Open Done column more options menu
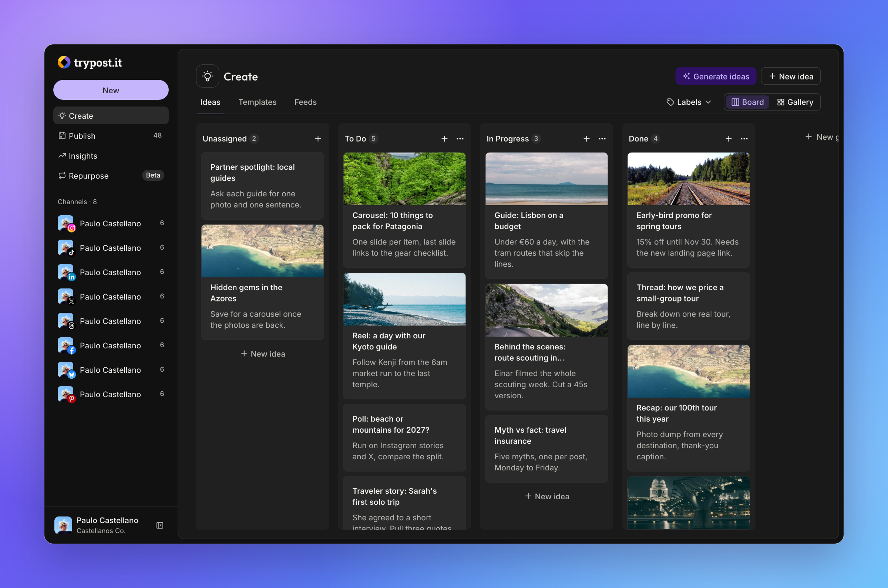The height and width of the screenshot is (588, 888). 744,139
